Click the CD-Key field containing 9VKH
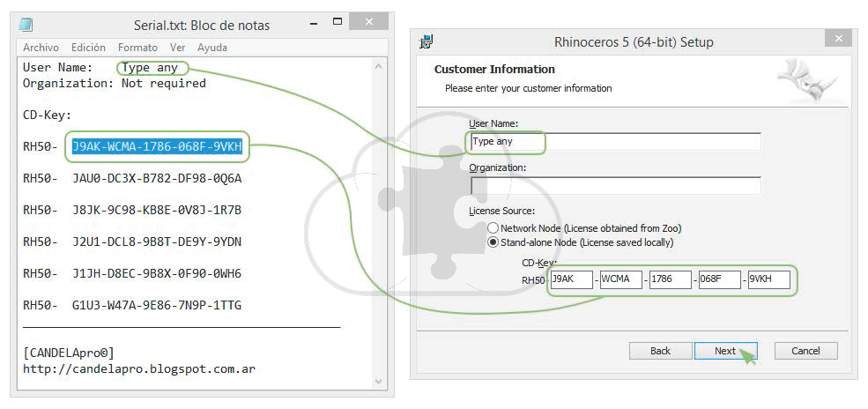 point(769,279)
